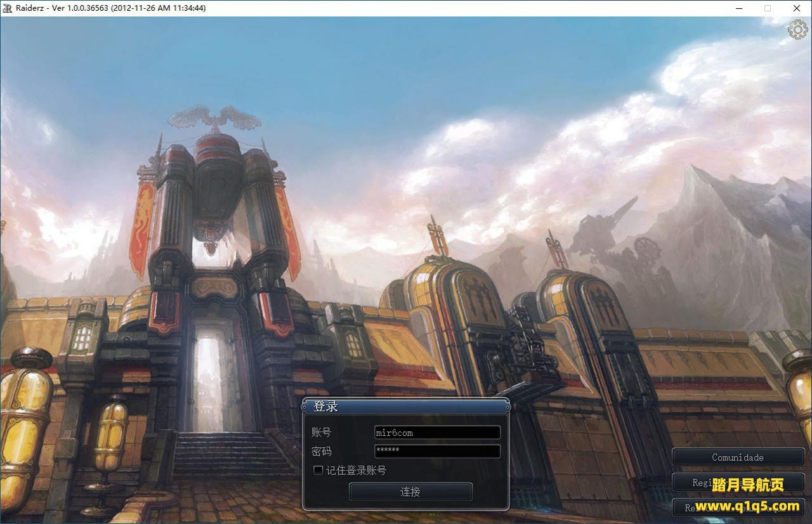This screenshot has width=812, height=524.
Task: Open the settings gear icon
Action: coord(797,30)
